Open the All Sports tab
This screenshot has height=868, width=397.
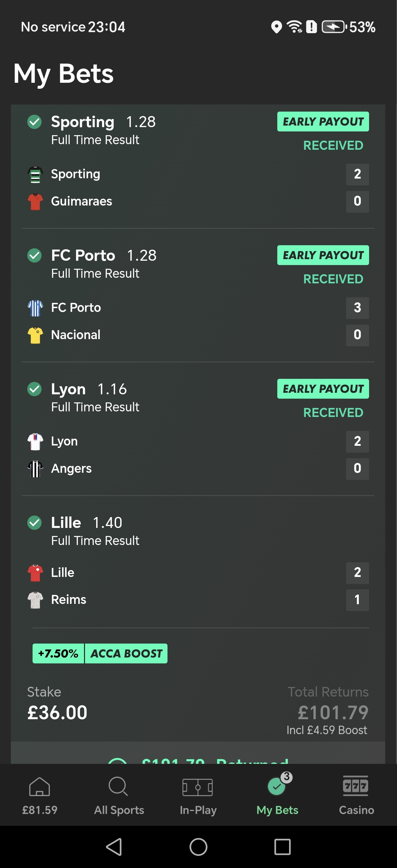(119, 795)
